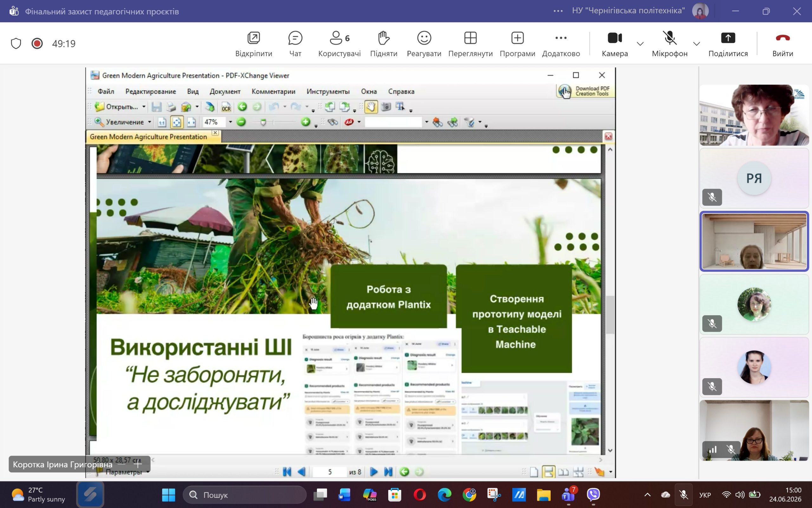This screenshot has width=812, height=508.
Task: Leave the meeting with Вийти
Action: pyautogui.click(x=783, y=44)
